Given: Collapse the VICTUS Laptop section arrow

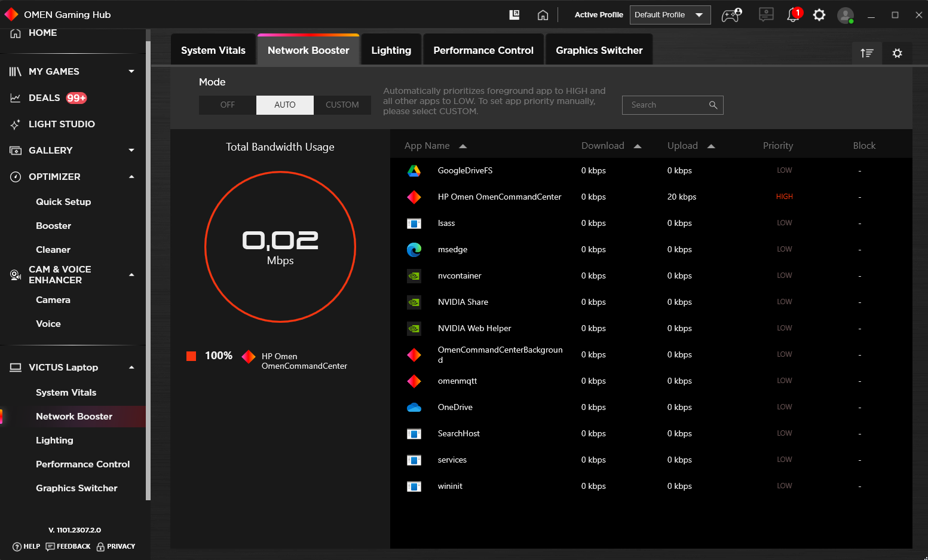Looking at the screenshot, I should coord(131,368).
